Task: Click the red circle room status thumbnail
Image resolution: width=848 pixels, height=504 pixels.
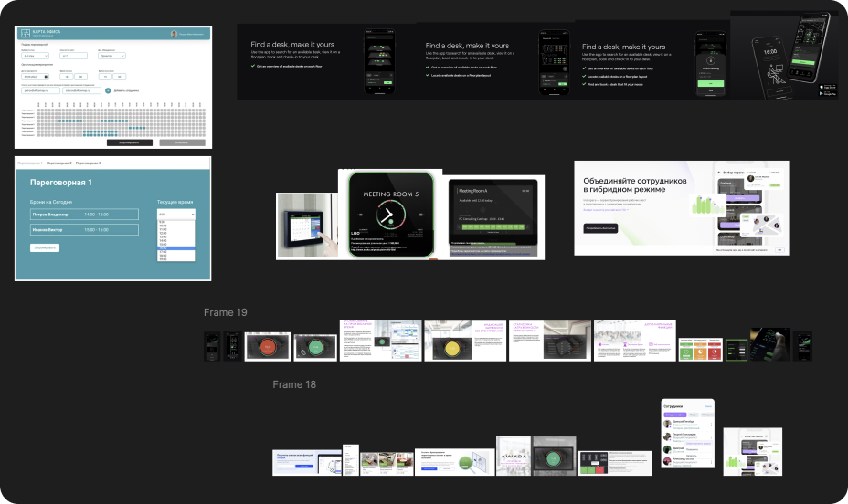Action: pos(267,347)
